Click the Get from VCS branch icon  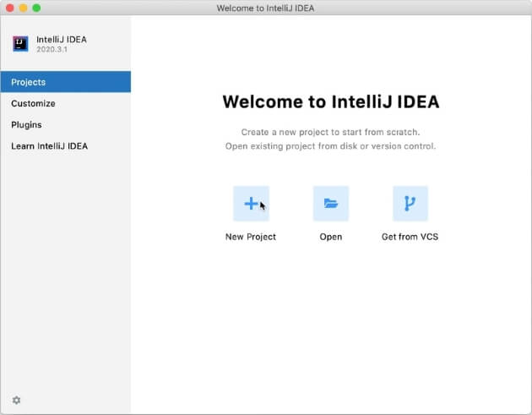click(x=410, y=204)
